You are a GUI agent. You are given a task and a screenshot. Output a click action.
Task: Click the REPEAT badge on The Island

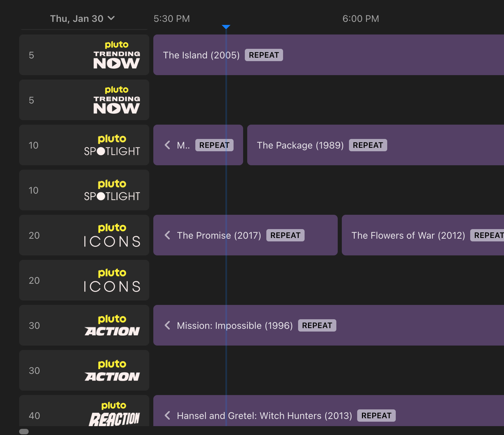tap(264, 55)
